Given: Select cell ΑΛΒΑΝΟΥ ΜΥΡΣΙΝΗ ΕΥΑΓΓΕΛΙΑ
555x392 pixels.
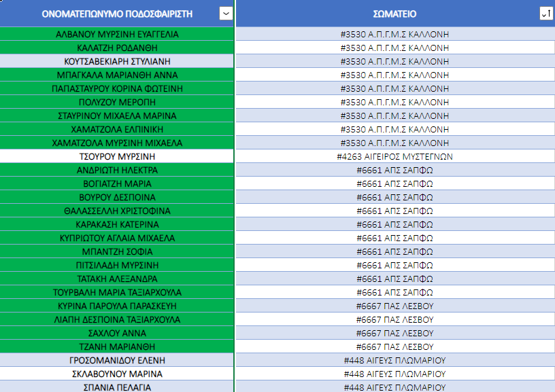Looking at the screenshot, I should point(117,34).
